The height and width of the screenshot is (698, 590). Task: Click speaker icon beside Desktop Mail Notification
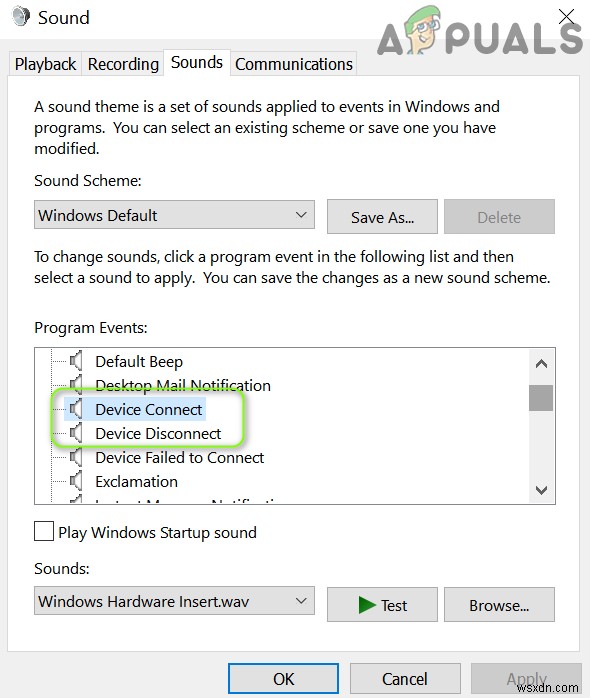click(x=76, y=385)
